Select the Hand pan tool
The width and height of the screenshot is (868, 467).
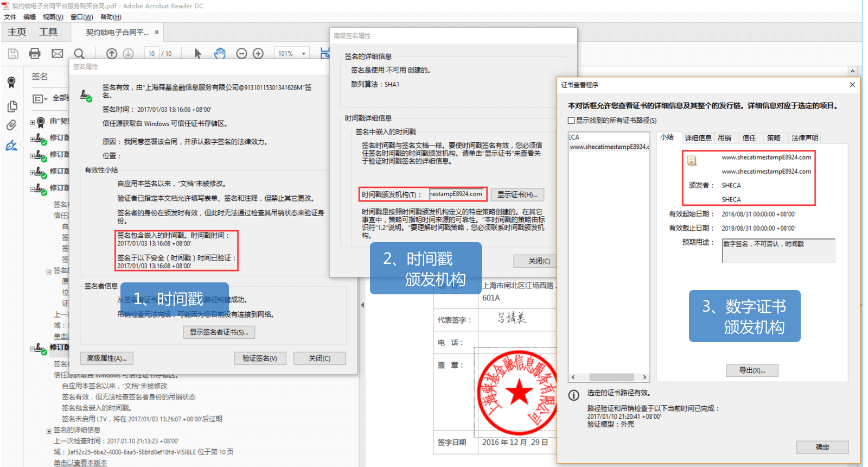click(220, 53)
